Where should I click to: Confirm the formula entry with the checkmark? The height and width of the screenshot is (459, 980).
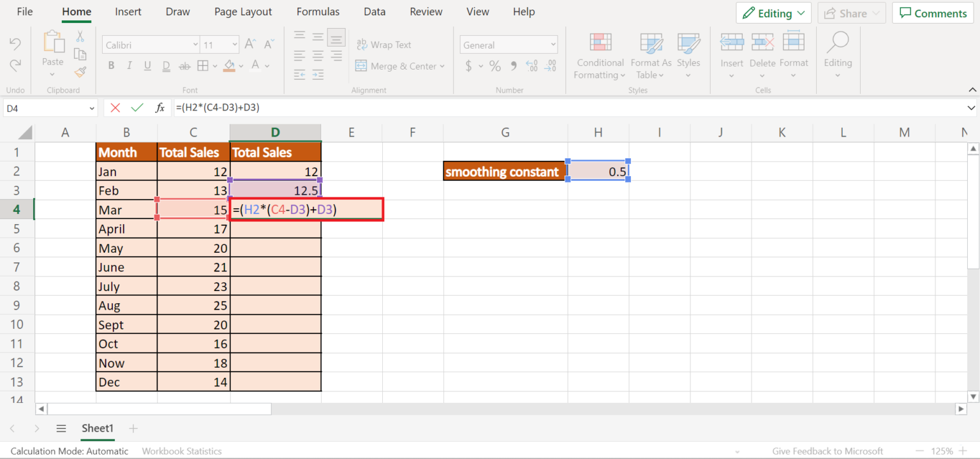pos(137,107)
